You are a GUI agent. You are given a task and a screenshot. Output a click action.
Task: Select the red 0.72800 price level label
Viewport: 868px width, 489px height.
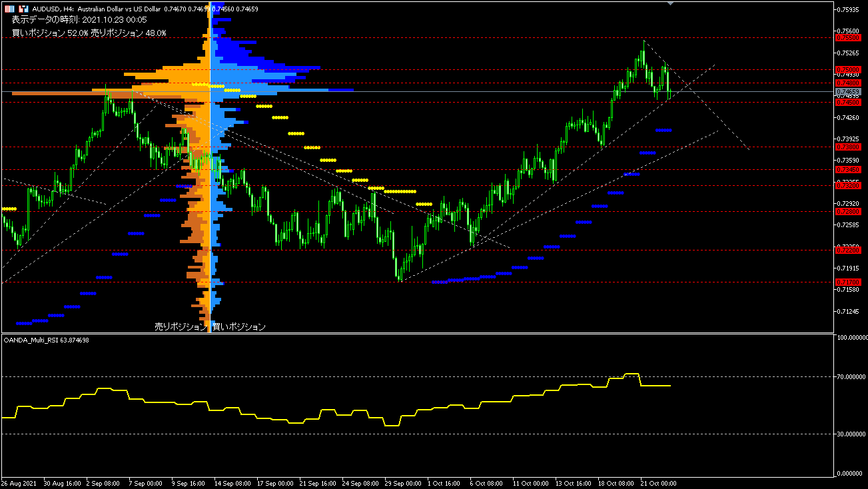[x=847, y=211]
